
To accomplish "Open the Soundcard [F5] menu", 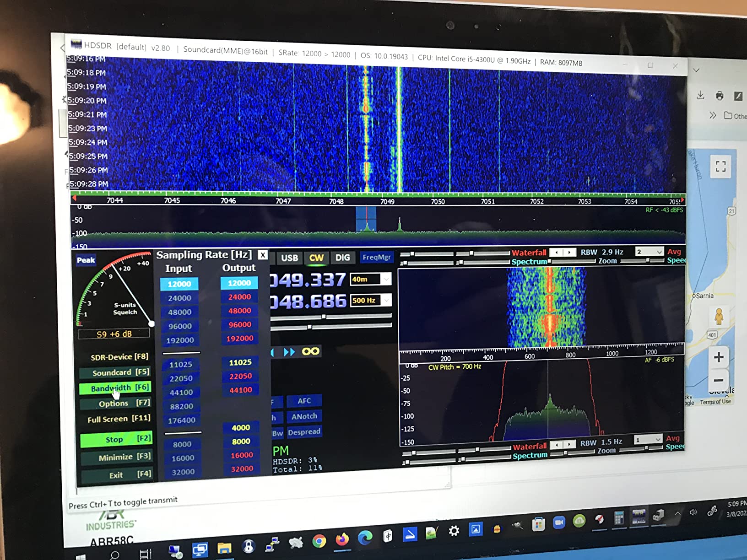I will [115, 372].
